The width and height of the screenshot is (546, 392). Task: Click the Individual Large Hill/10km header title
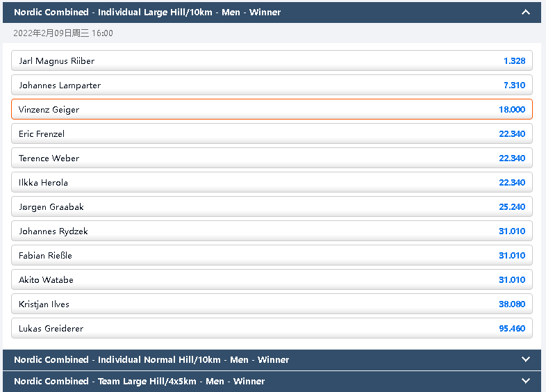coord(147,12)
